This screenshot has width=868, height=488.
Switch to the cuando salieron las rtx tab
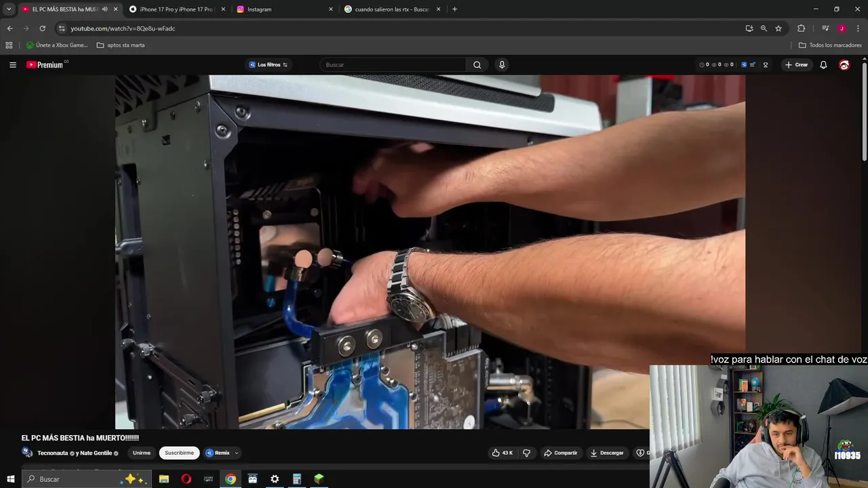(393, 9)
